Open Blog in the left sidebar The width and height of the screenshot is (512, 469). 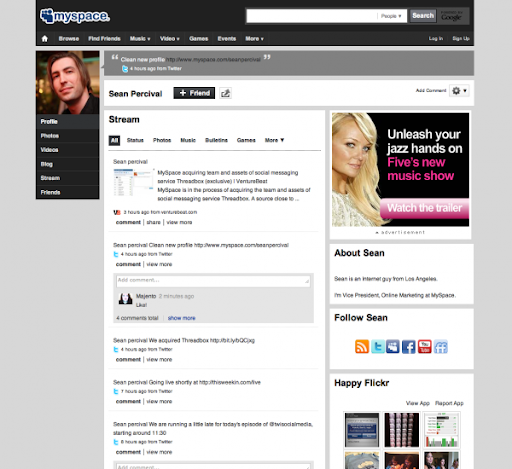point(68,164)
